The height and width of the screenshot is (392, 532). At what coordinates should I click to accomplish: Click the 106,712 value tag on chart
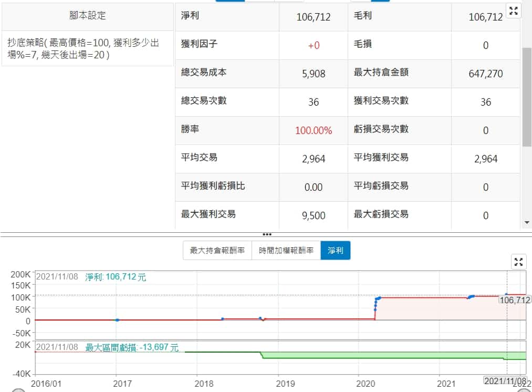514,300
